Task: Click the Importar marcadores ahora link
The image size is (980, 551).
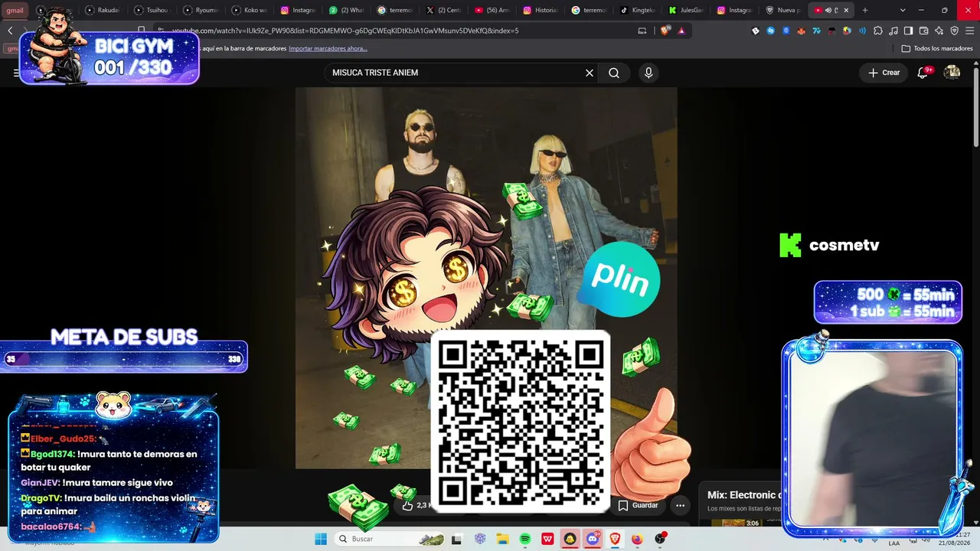Action: [x=328, y=48]
